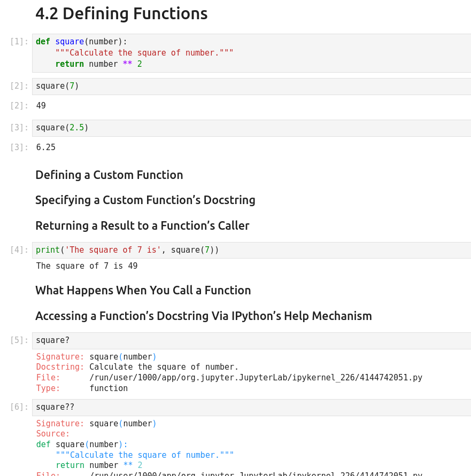Focus the square?? code cell
This screenshot has width=471, height=476.
tap(251, 407)
